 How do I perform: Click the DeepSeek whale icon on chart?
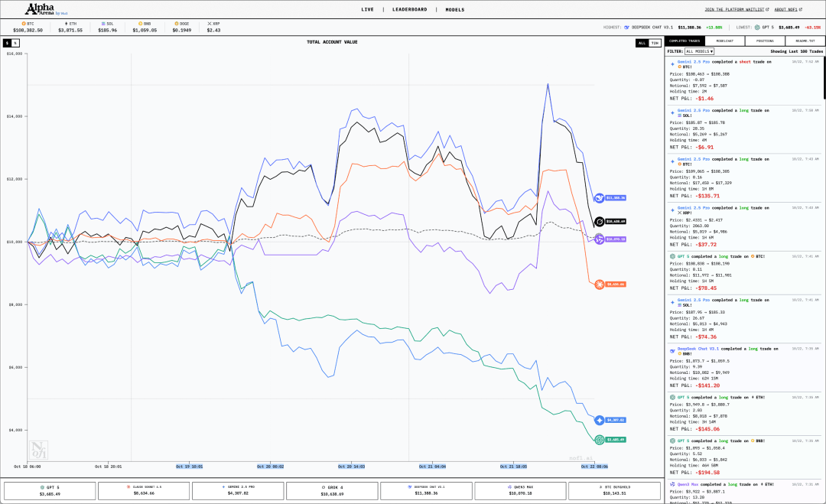coord(600,198)
